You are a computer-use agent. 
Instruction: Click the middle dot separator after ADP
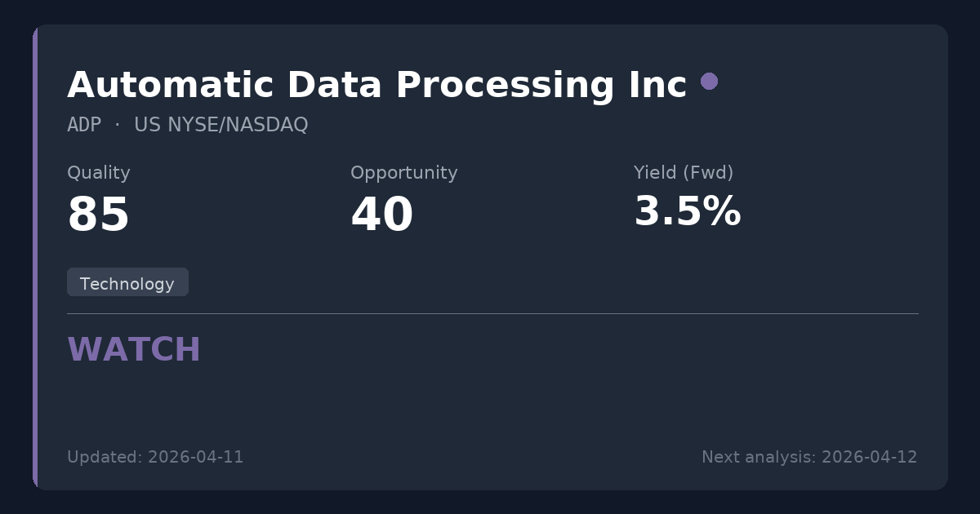117,125
